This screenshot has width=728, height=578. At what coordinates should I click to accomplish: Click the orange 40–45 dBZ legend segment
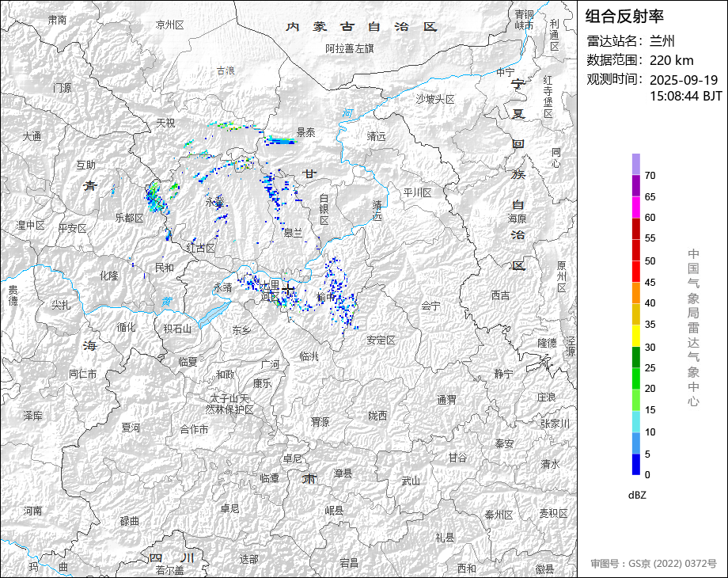point(636,293)
